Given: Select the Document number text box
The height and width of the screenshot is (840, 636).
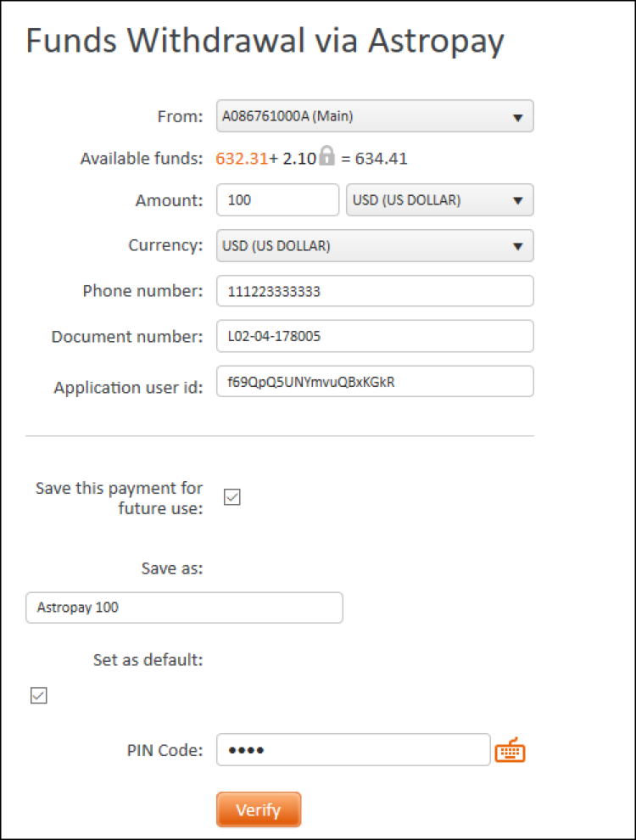Looking at the screenshot, I should click(x=375, y=336).
